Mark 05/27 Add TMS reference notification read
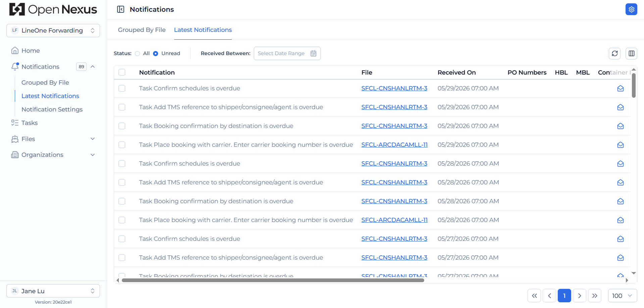This screenshot has width=644, height=308. point(620,258)
